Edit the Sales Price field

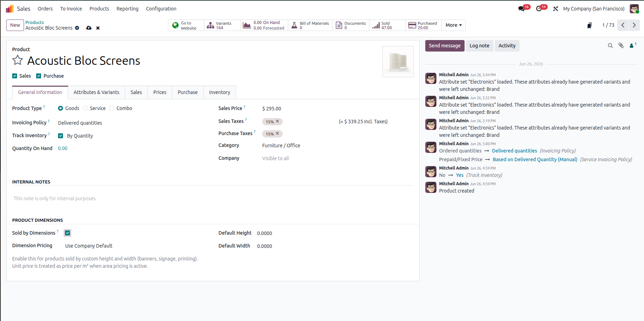(x=337, y=109)
